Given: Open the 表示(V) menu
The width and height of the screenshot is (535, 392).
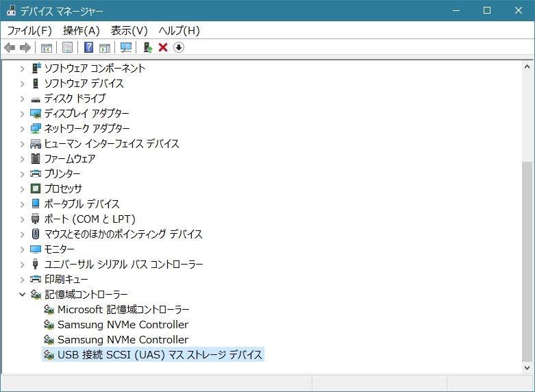Looking at the screenshot, I should 129,30.
